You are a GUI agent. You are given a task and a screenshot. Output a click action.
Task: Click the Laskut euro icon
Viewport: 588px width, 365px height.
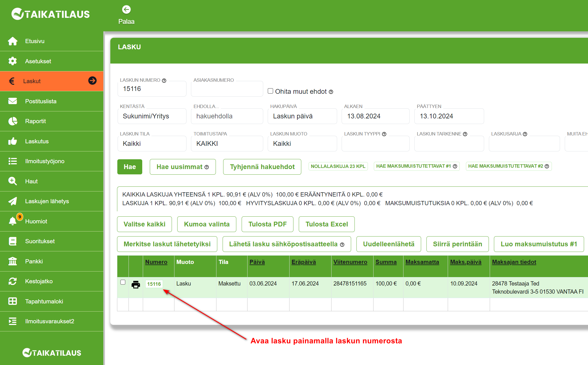click(12, 81)
